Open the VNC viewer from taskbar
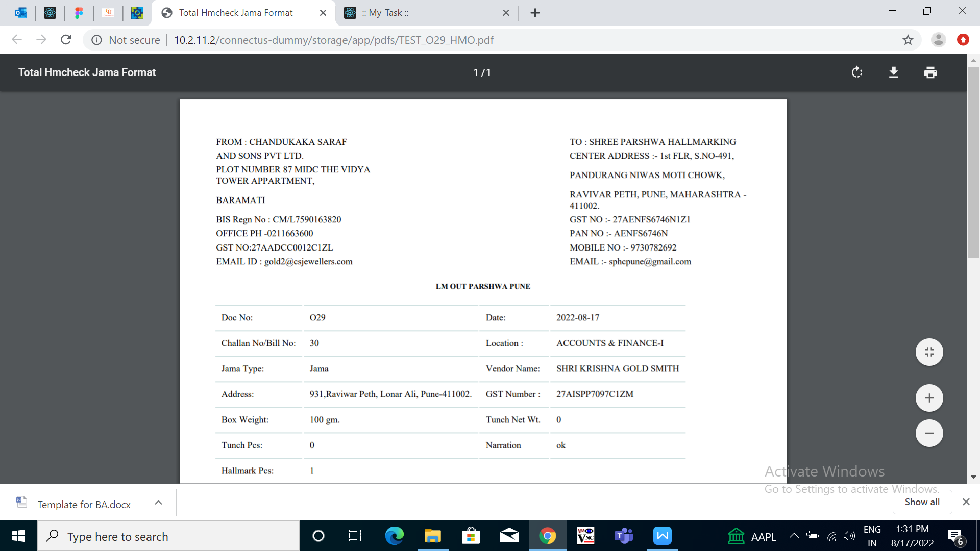Viewport: 980px width, 551px height. 585,536
